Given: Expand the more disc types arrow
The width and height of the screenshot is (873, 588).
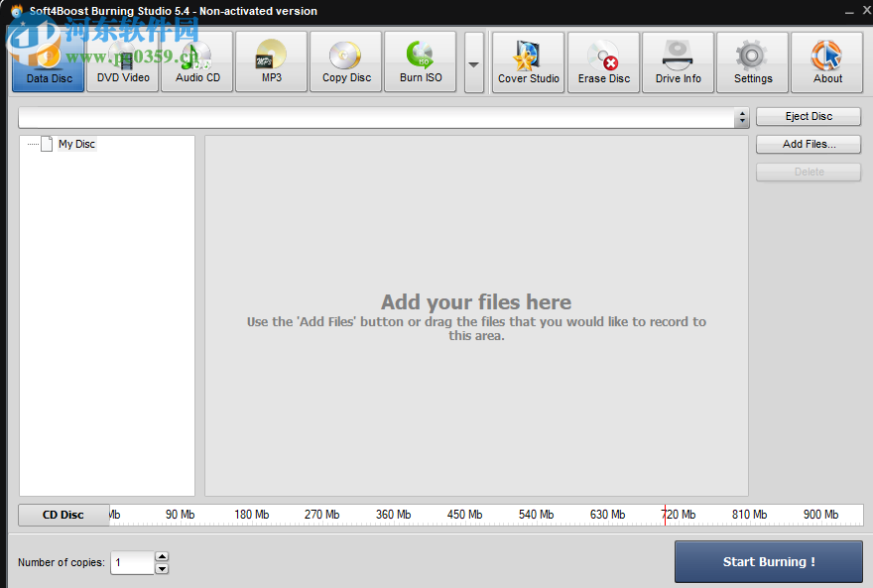Looking at the screenshot, I should (474, 62).
